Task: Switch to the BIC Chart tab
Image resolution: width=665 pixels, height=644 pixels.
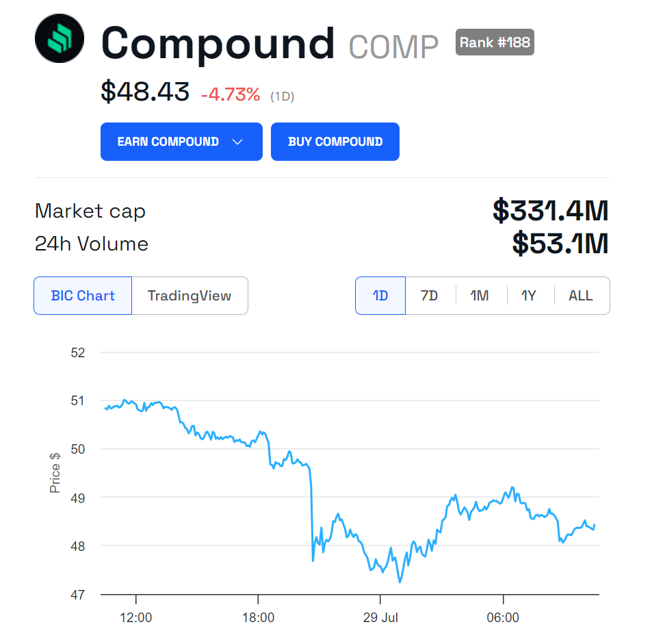Action: pos(83,296)
